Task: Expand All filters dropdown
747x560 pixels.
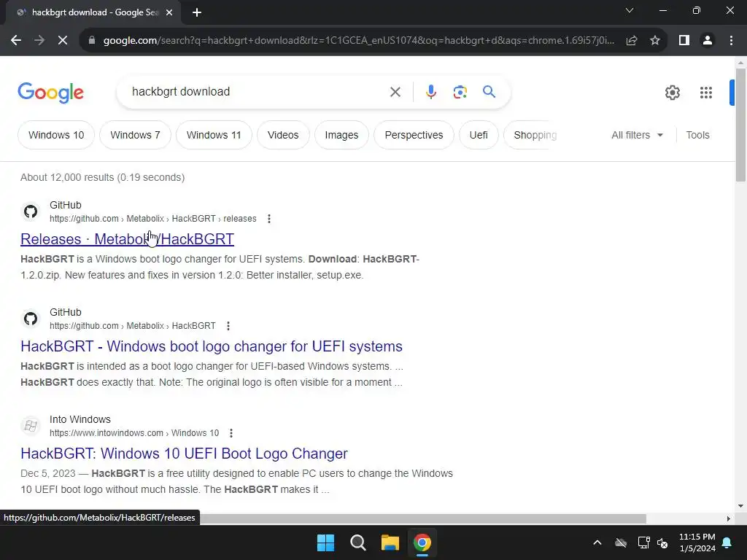Action: [637, 135]
